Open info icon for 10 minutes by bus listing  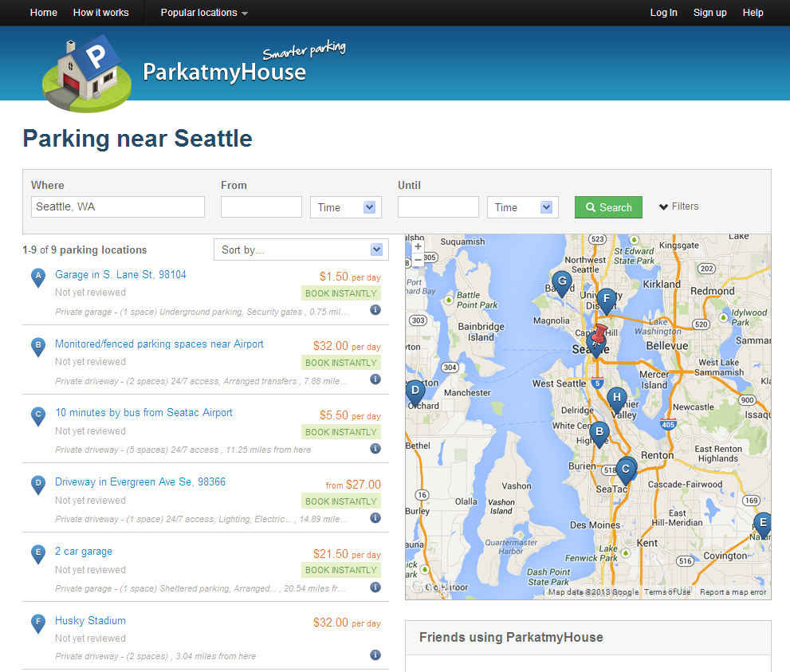tap(375, 448)
